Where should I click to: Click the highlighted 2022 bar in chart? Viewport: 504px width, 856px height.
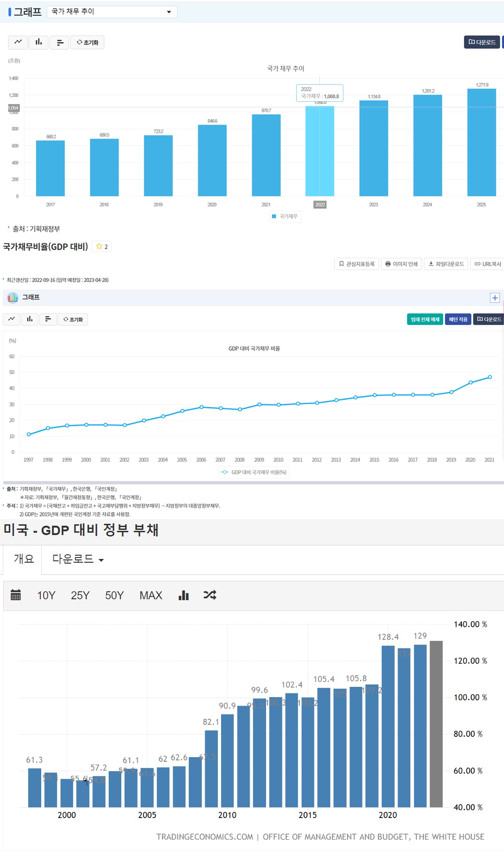(320, 151)
